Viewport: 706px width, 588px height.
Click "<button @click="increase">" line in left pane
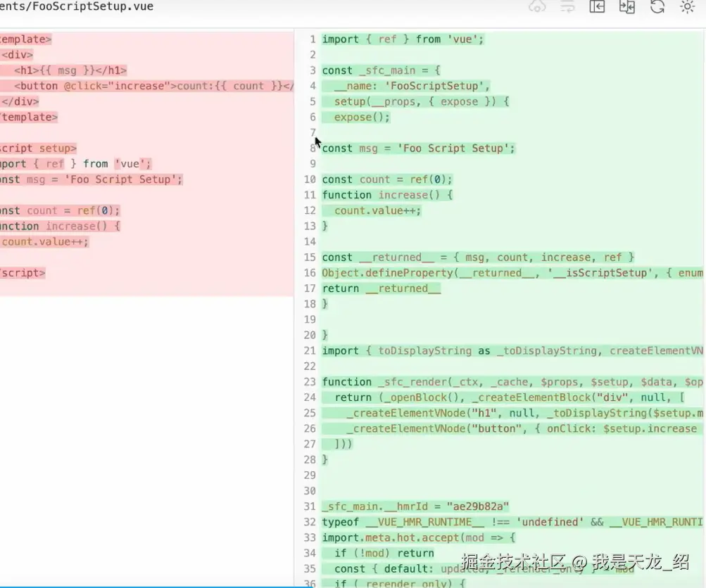tap(153, 86)
